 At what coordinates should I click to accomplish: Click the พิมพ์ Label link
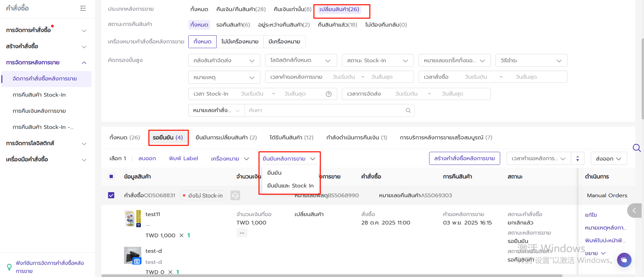tap(183, 159)
